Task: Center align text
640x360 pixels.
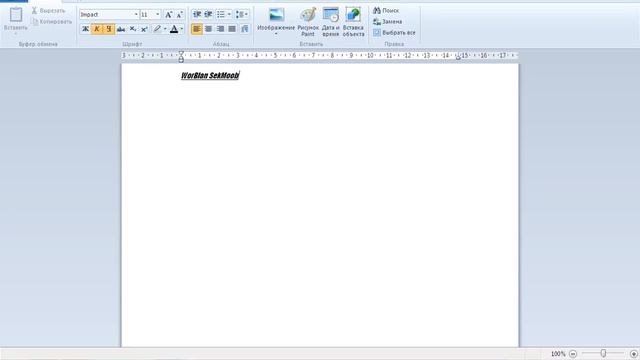Action: pos(209,29)
